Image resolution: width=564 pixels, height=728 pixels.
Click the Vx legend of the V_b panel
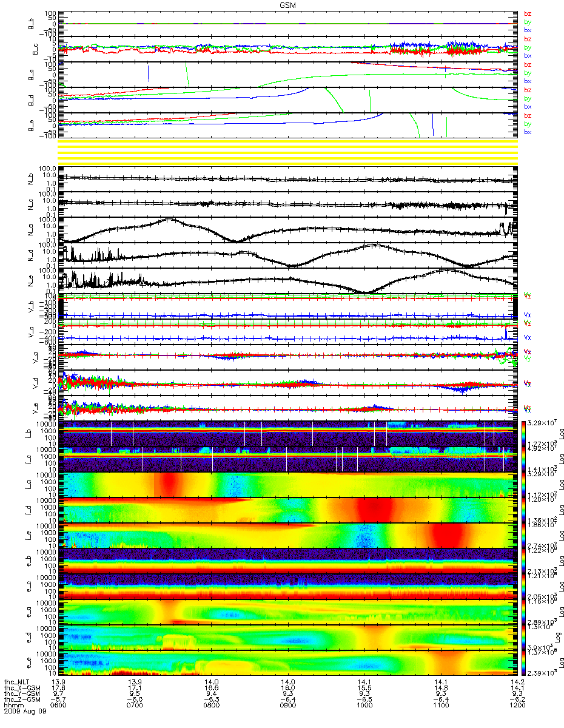(528, 315)
